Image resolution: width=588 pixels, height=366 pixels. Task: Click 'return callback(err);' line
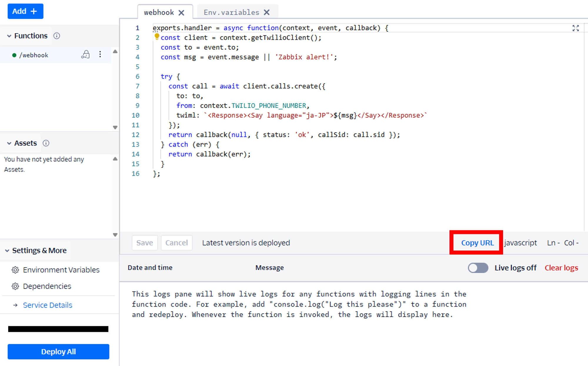209,154
